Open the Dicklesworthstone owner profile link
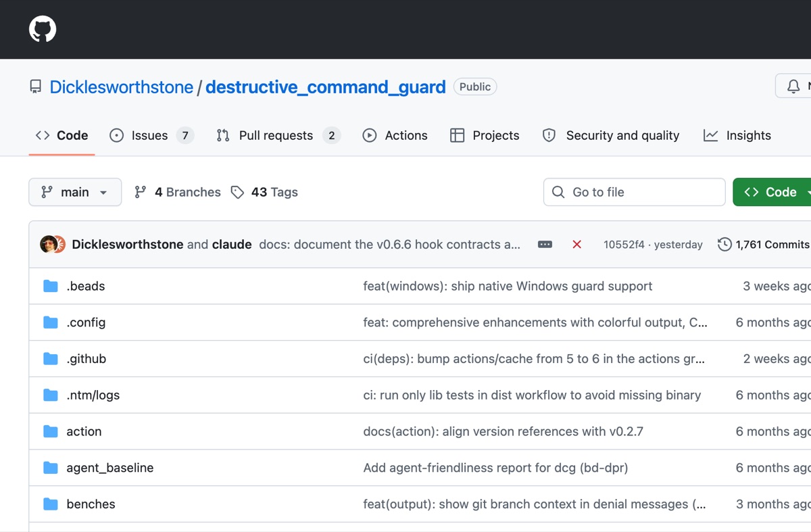Screen dimensions: 811x532 [x=122, y=87]
